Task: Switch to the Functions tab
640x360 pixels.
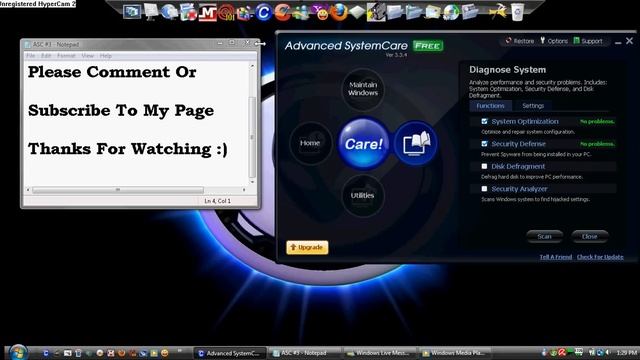Action: pyautogui.click(x=490, y=106)
